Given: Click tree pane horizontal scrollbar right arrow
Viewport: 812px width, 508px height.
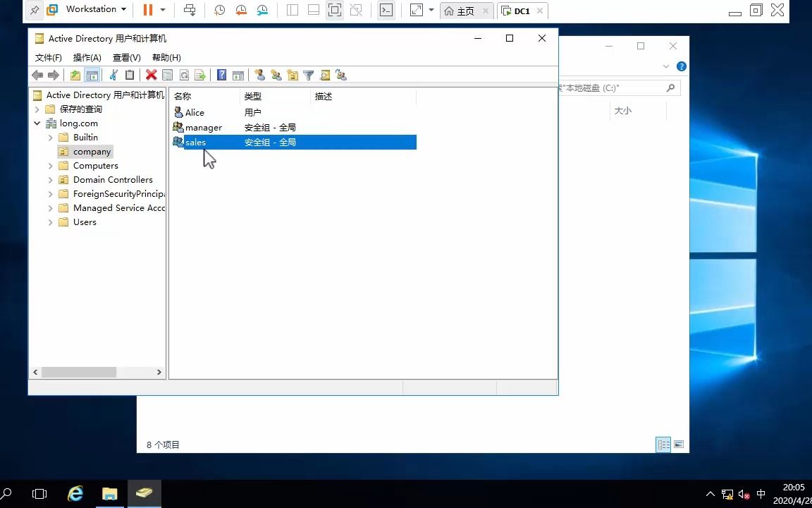Looking at the screenshot, I should (x=159, y=373).
